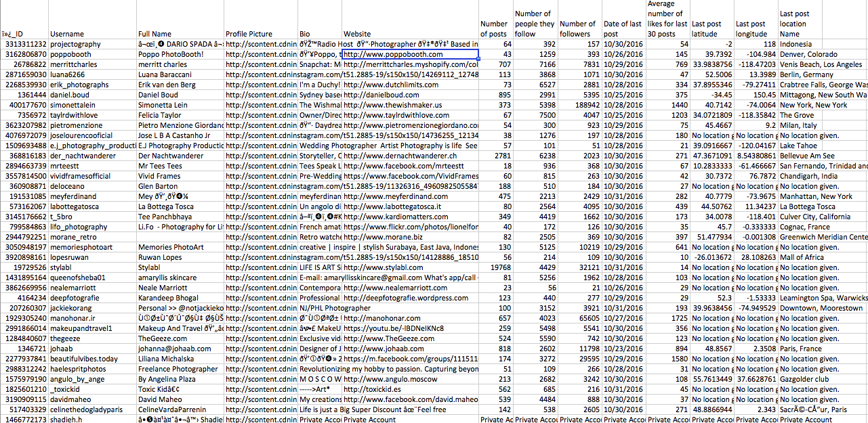This screenshot has height=423, width=868.
Task: Select the Number of followers header
Action: pos(579,20)
